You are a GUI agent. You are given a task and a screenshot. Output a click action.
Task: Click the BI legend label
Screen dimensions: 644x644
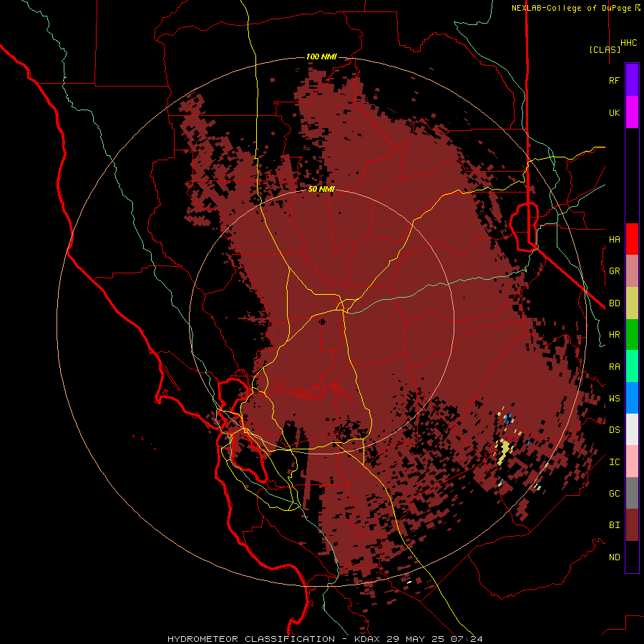[x=614, y=525]
